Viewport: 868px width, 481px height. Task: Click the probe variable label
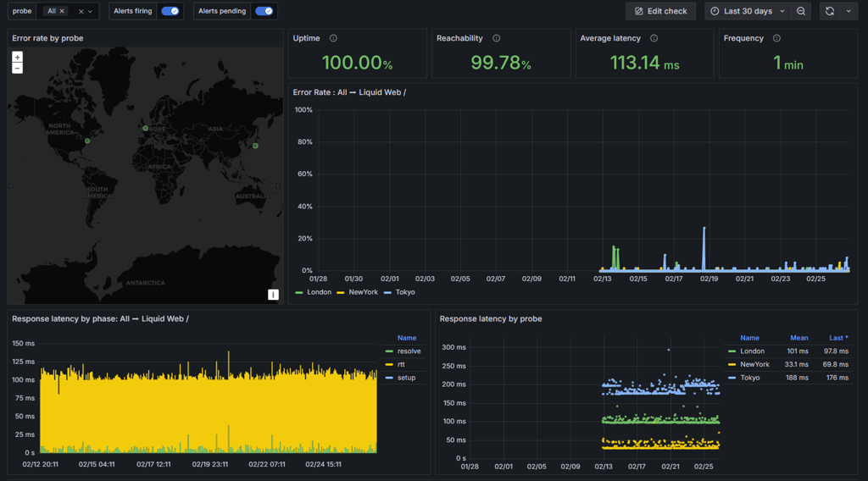pos(22,11)
